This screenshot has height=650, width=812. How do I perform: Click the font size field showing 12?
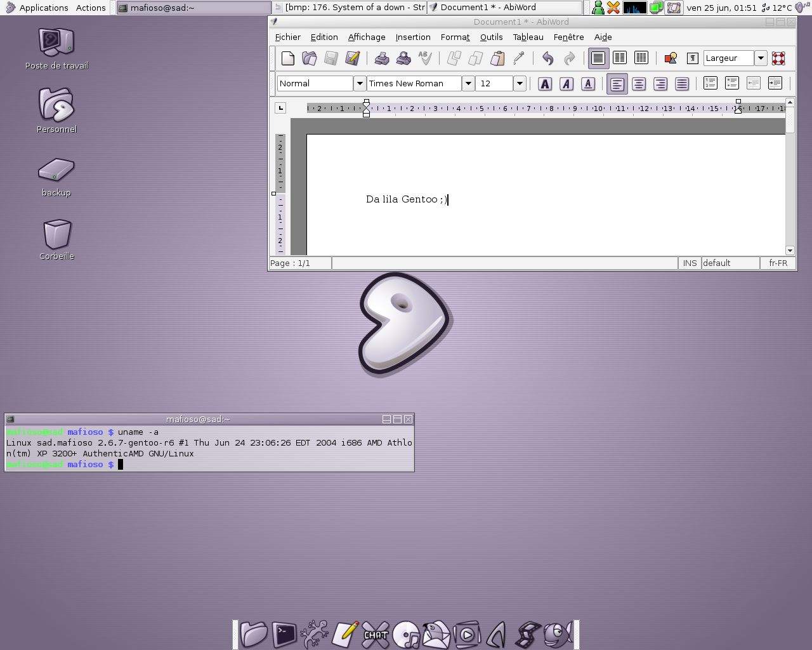495,83
